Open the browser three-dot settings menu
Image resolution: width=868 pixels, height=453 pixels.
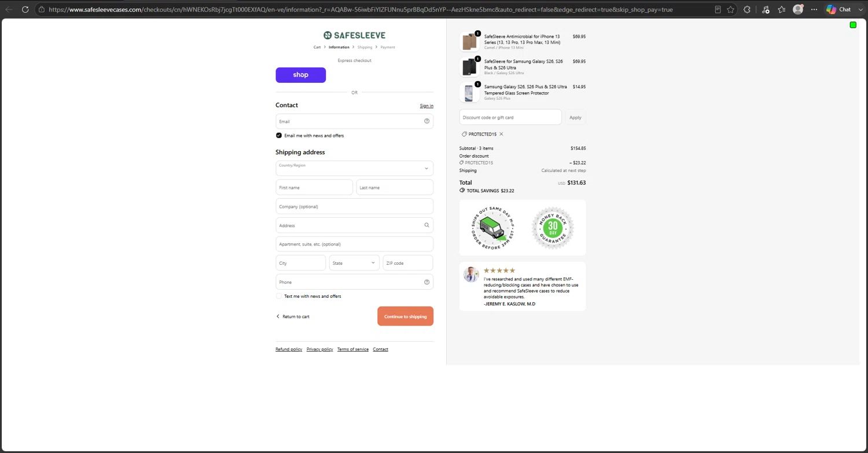(814, 9)
